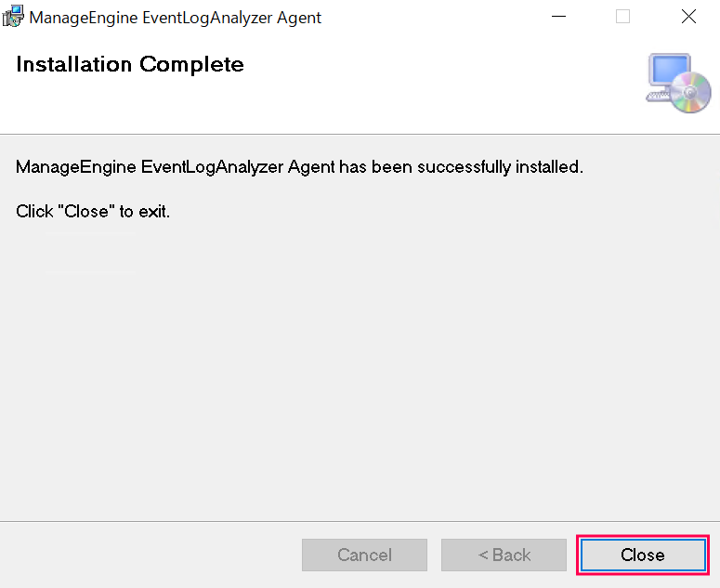Click the computer monitor in header graphic

[669, 72]
